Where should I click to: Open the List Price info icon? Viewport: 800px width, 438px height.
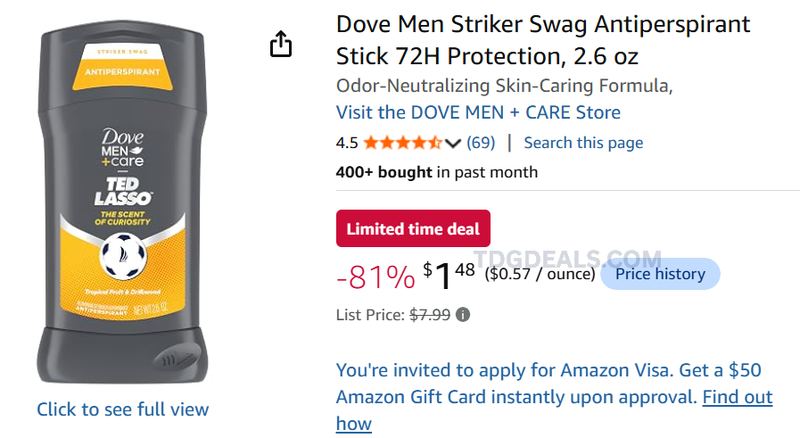coord(463,314)
